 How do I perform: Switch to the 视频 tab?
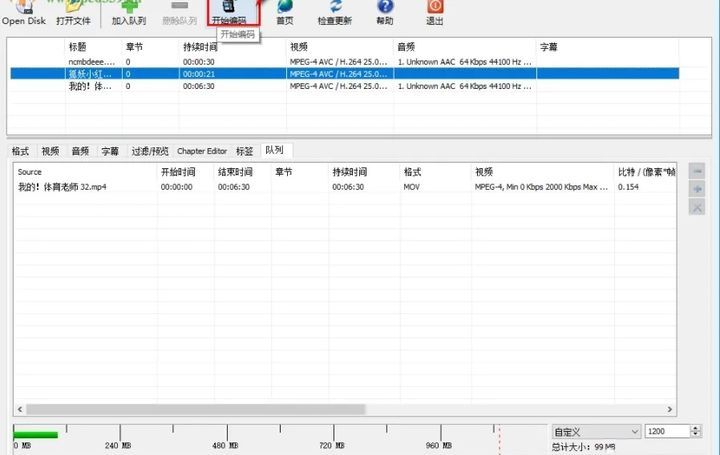[x=50, y=151]
